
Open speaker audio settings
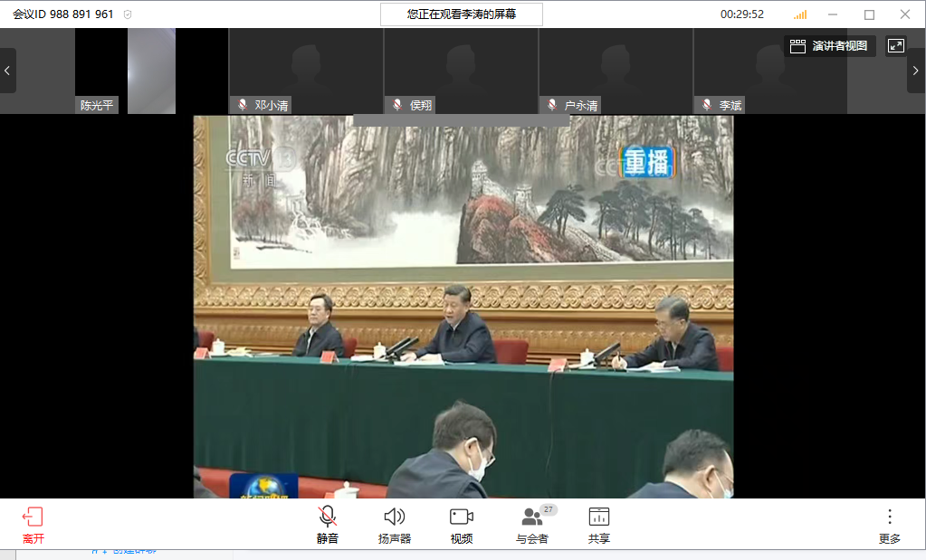pos(394,517)
